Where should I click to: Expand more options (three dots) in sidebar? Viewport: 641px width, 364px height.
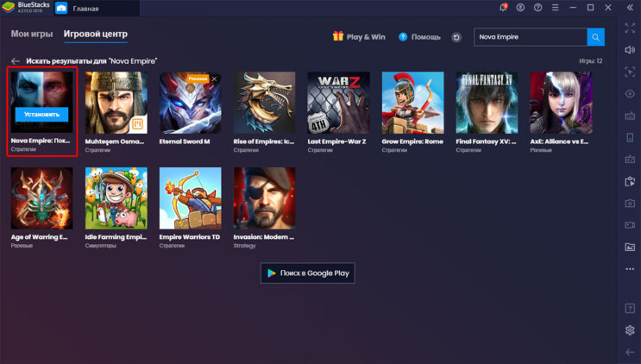(x=630, y=268)
